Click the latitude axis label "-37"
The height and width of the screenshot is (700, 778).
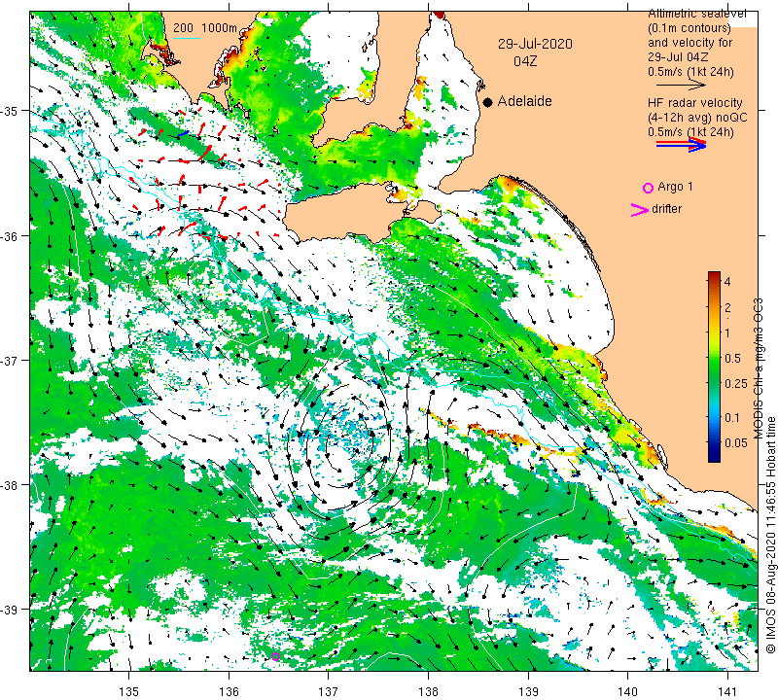9,360
